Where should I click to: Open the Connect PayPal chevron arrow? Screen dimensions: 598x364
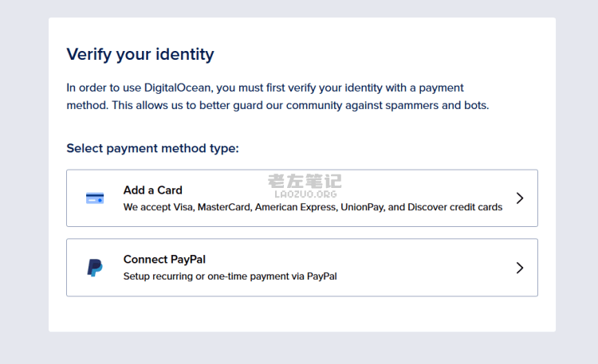519,268
